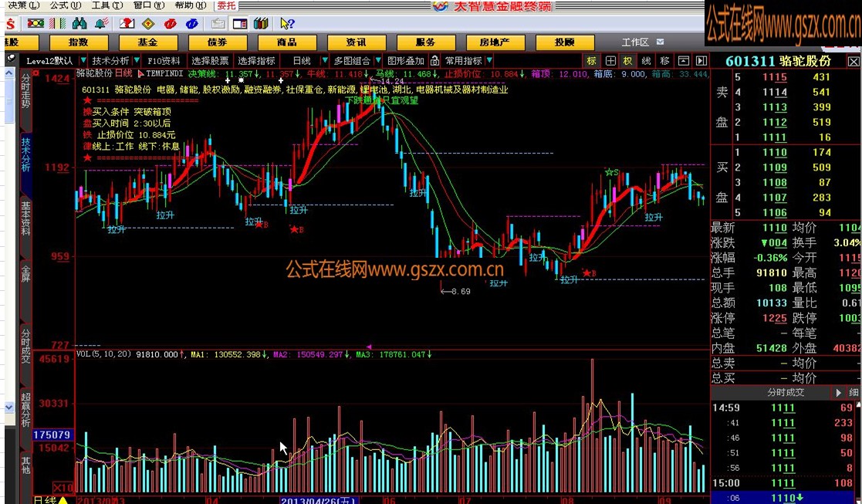Click the ×10 volume scale label
Image resolution: width=862 pixels, height=504 pixels.
click(63, 488)
